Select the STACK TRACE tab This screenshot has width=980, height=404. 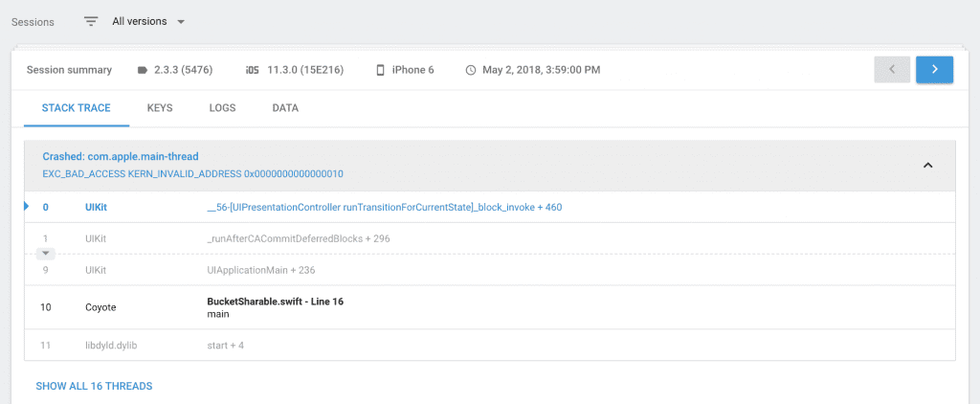[77, 108]
